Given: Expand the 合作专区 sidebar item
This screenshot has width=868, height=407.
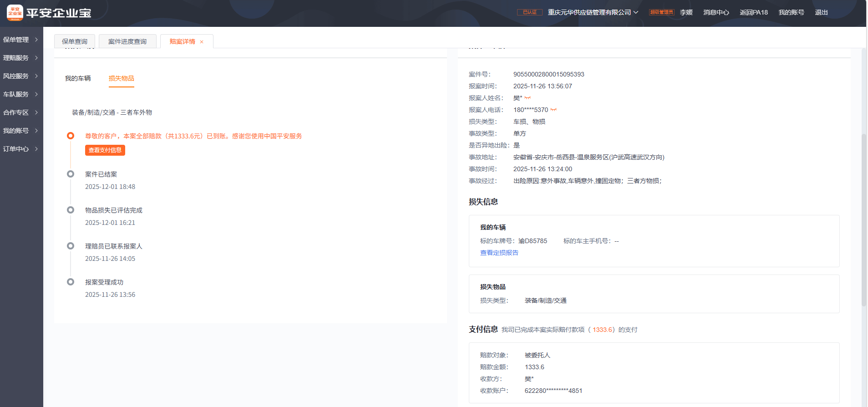Looking at the screenshot, I should coord(21,112).
